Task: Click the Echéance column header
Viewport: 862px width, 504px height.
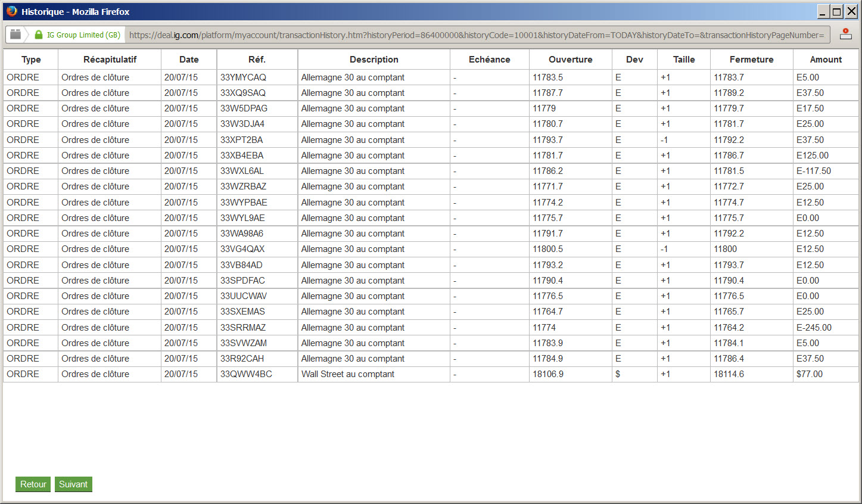Action: coord(490,60)
